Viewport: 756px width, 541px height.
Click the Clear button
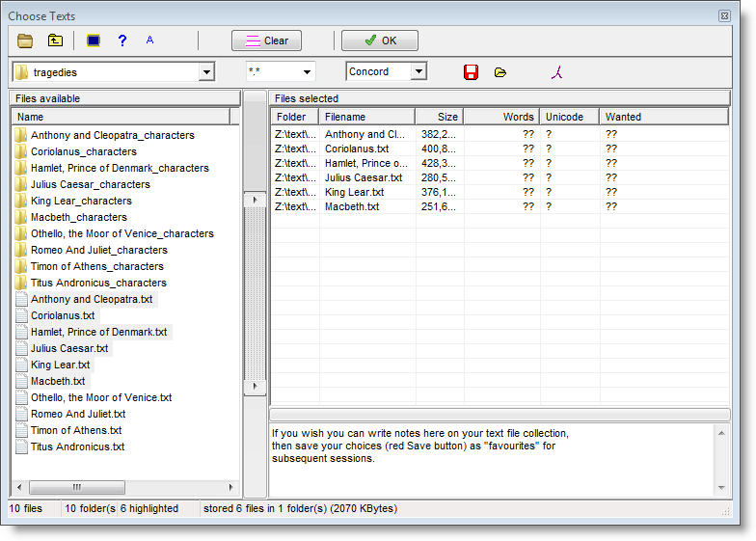266,41
